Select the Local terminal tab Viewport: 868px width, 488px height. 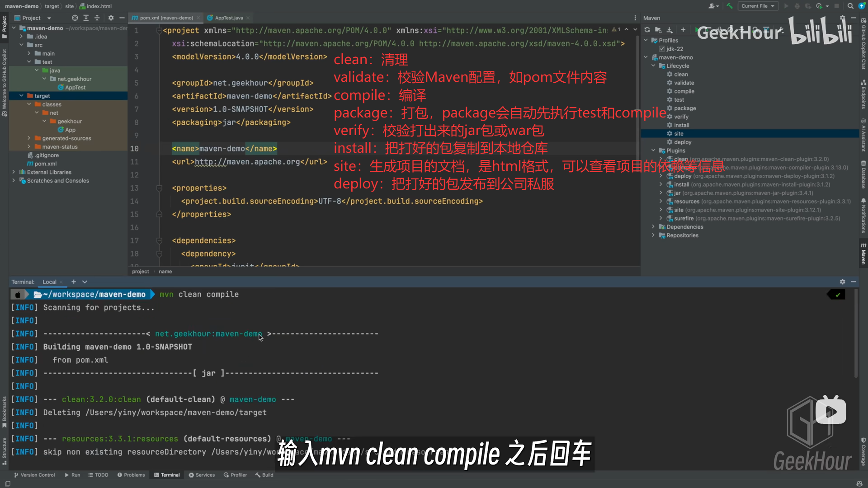click(x=49, y=282)
